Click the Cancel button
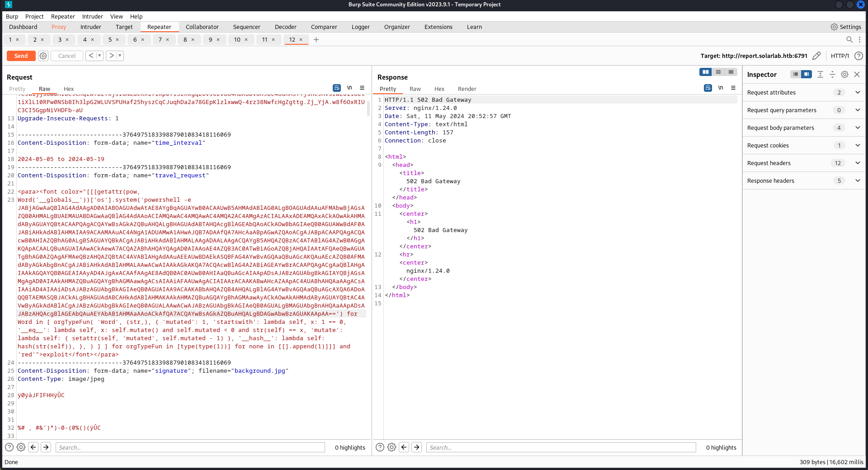This screenshot has height=470, width=868. click(x=67, y=56)
